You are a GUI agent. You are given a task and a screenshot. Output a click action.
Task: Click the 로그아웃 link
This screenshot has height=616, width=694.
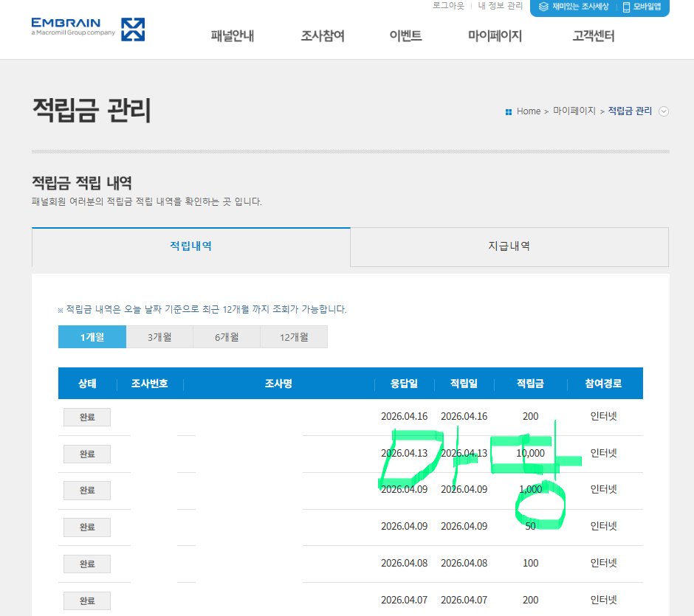click(447, 6)
